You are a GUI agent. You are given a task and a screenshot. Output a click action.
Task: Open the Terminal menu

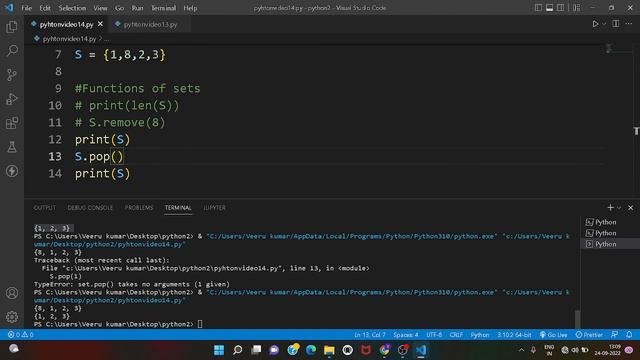click(163, 8)
